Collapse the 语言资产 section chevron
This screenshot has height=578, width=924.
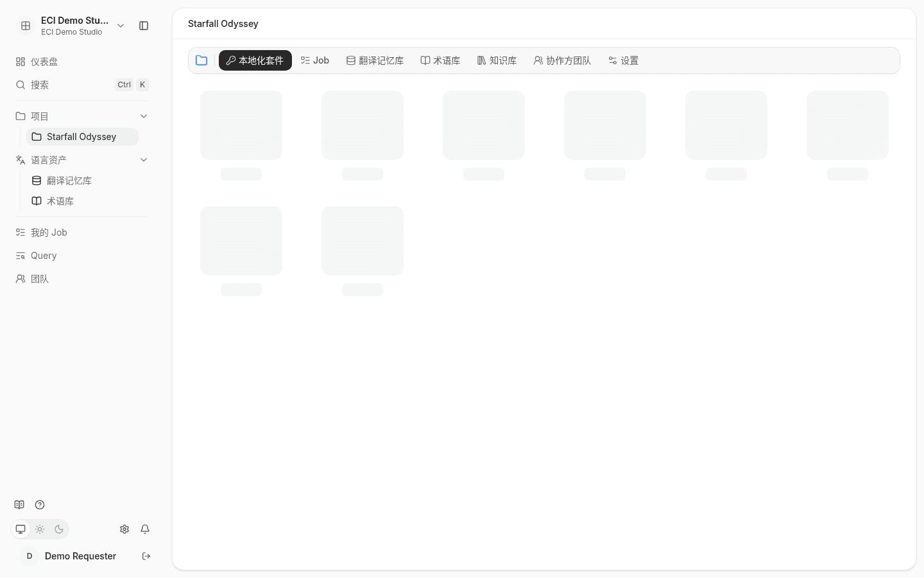pos(144,160)
